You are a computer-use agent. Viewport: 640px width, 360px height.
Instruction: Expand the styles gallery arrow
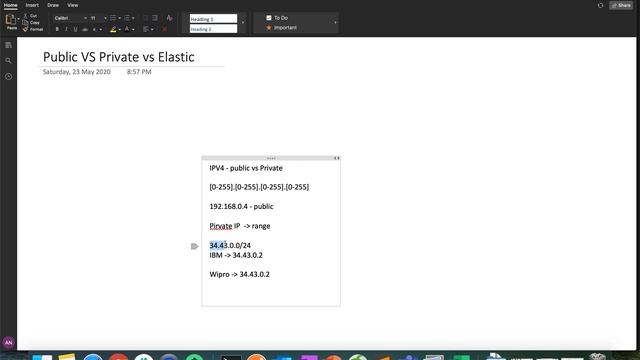point(243,23)
